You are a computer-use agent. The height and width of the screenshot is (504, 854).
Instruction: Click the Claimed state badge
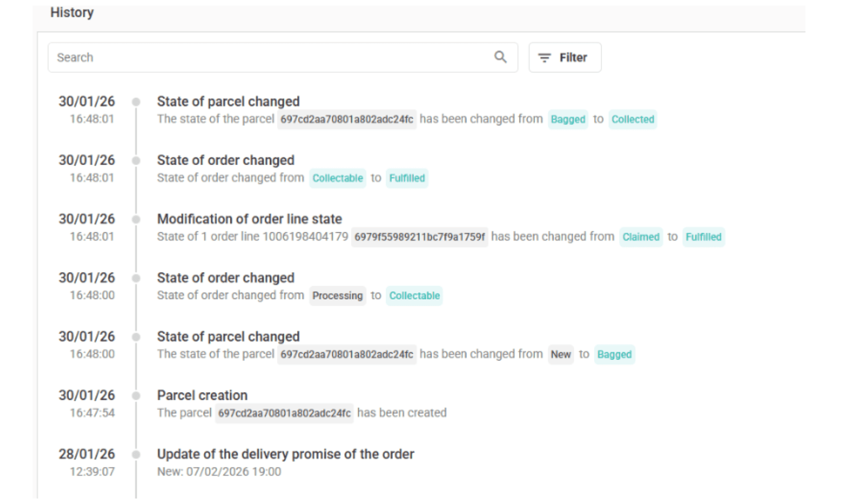click(640, 237)
